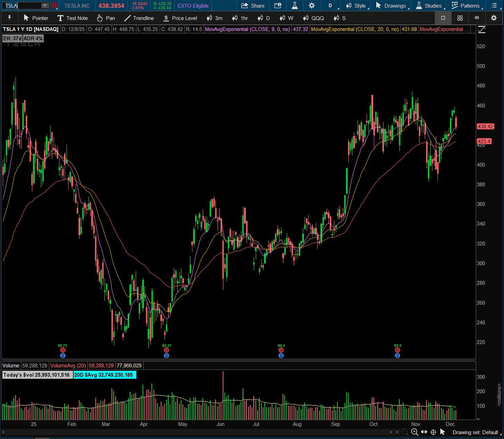Activate the crosshair cursor icon

pyautogui.click(x=433, y=432)
